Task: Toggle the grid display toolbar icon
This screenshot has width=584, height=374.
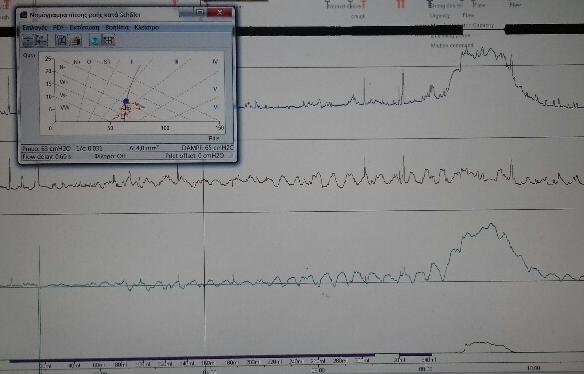Action: click(x=108, y=40)
